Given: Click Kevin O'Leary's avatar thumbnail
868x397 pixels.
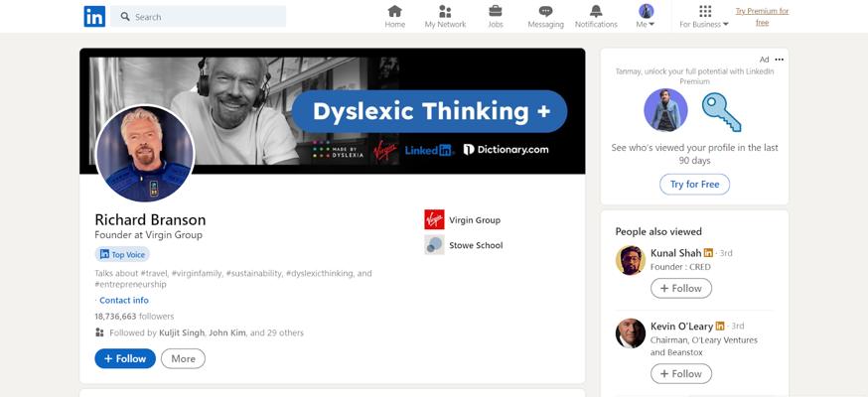Looking at the screenshot, I should [631, 332].
